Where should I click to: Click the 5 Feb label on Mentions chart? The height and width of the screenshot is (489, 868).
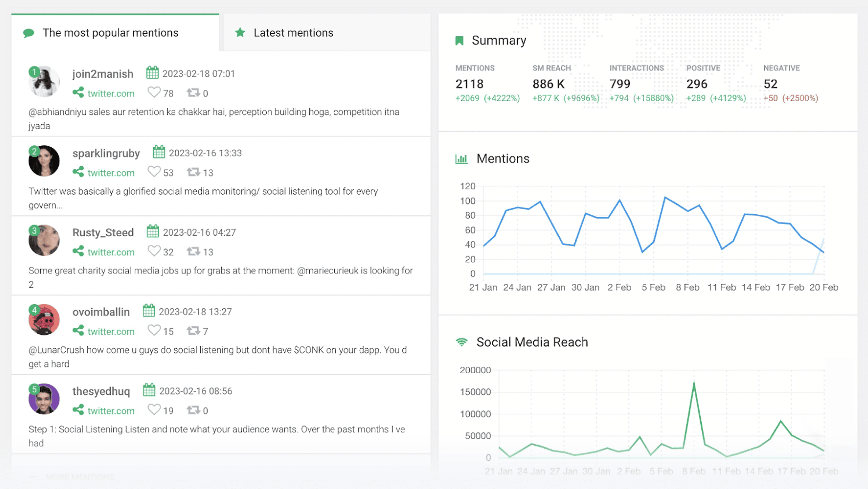(653, 287)
